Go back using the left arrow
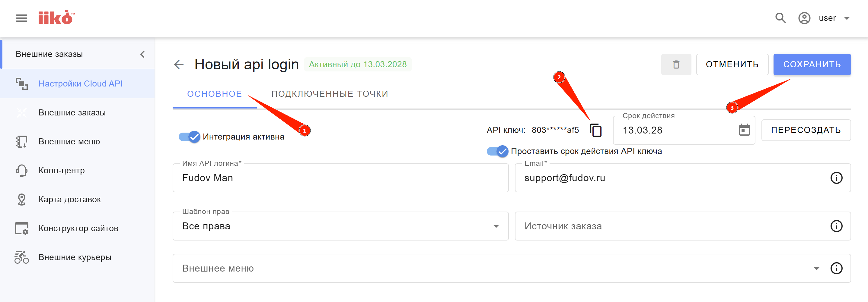868x302 pixels. (x=179, y=64)
